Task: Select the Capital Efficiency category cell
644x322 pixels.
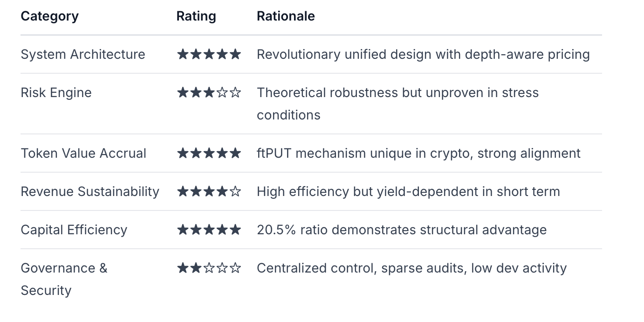Action: click(74, 230)
